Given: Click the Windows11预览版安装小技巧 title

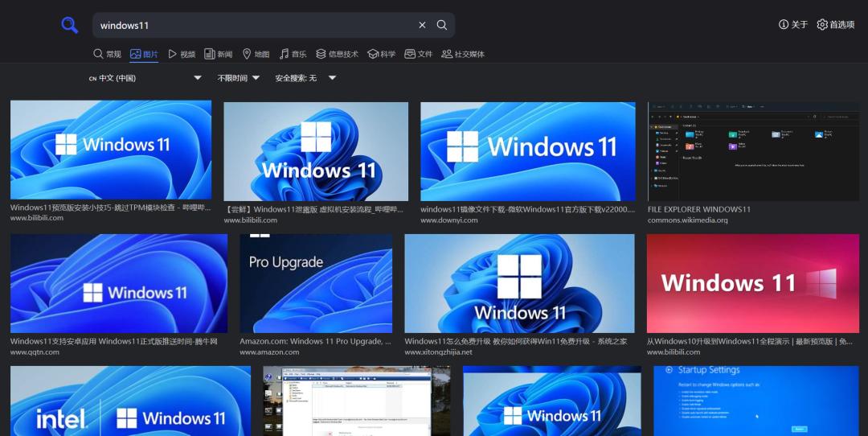Looking at the screenshot, I should pos(111,208).
